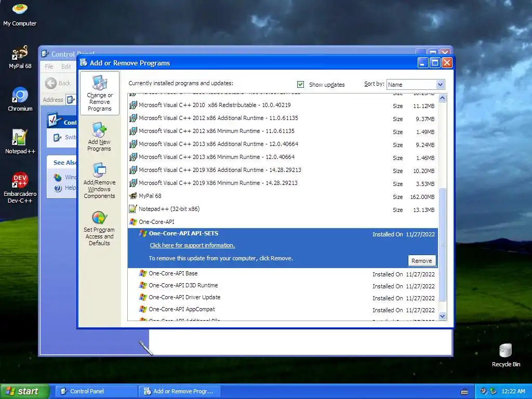Open My Computer desktop icon
The image size is (532, 399).
coord(20,14)
